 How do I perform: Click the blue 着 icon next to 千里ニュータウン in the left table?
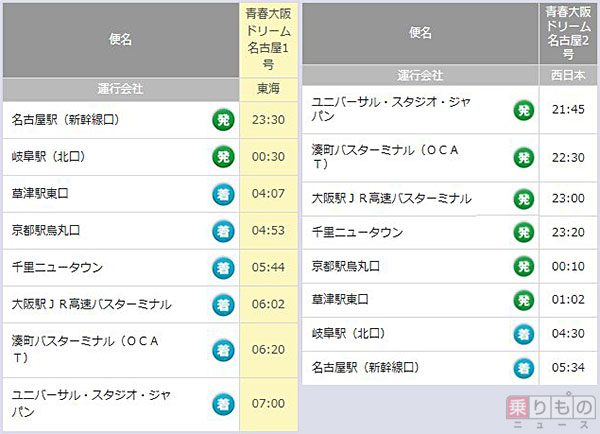pos(223,268)
